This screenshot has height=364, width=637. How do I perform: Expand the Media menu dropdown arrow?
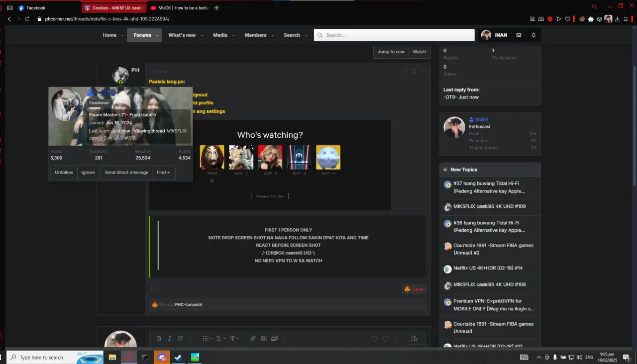pyautogui.click(x=233, y=36)
